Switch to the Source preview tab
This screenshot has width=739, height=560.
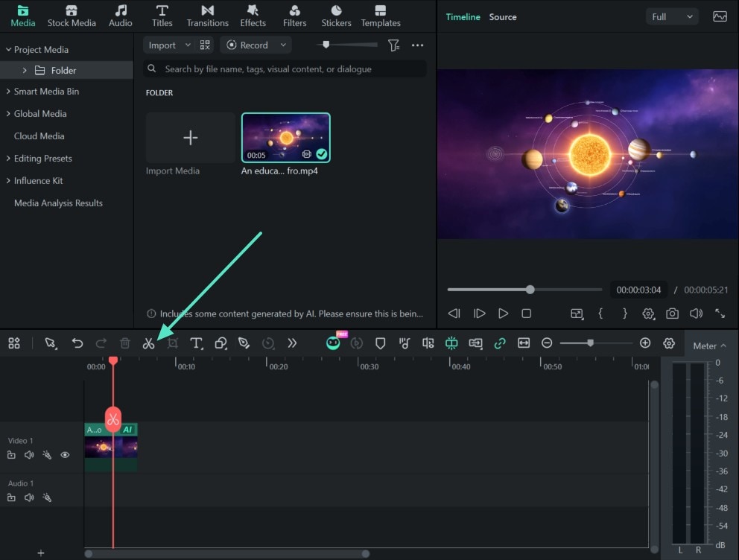point(503,17)
